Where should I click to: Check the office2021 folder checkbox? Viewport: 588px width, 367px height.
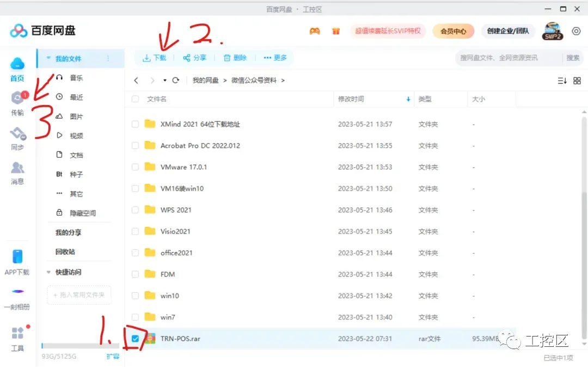(x=136, y=253)
